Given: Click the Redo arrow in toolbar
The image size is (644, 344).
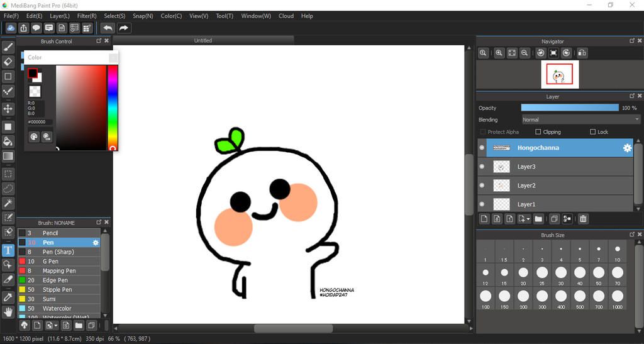Looking at the screenshot, I should pyautogui.click(x=123, y=28).
